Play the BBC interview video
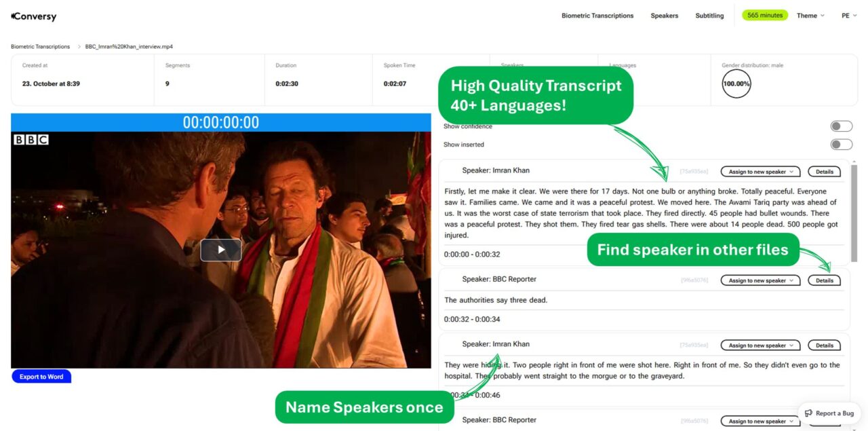Image resolution: width=868 pixels, height=431 pixels. tap(221, 250)
